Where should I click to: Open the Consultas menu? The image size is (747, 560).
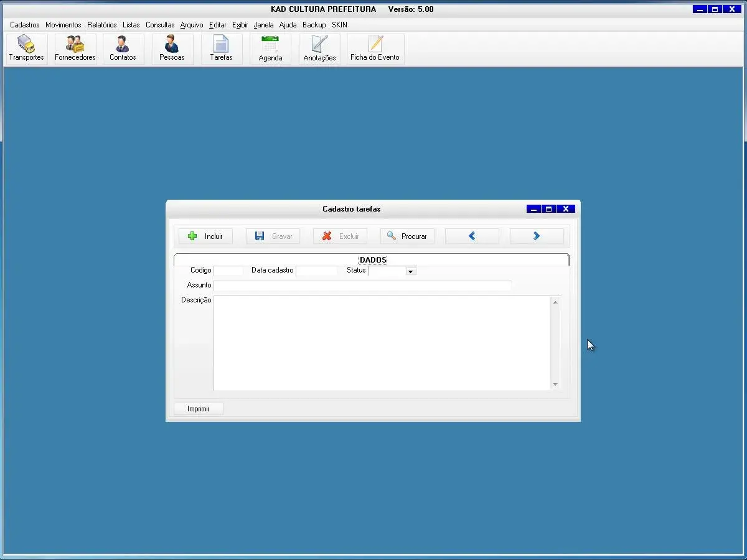160,25
